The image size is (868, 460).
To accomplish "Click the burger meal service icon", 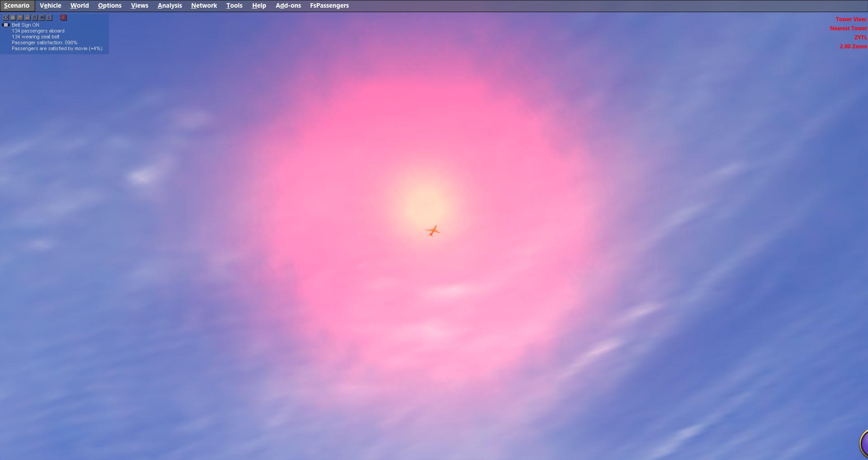I will click(20, 18).
